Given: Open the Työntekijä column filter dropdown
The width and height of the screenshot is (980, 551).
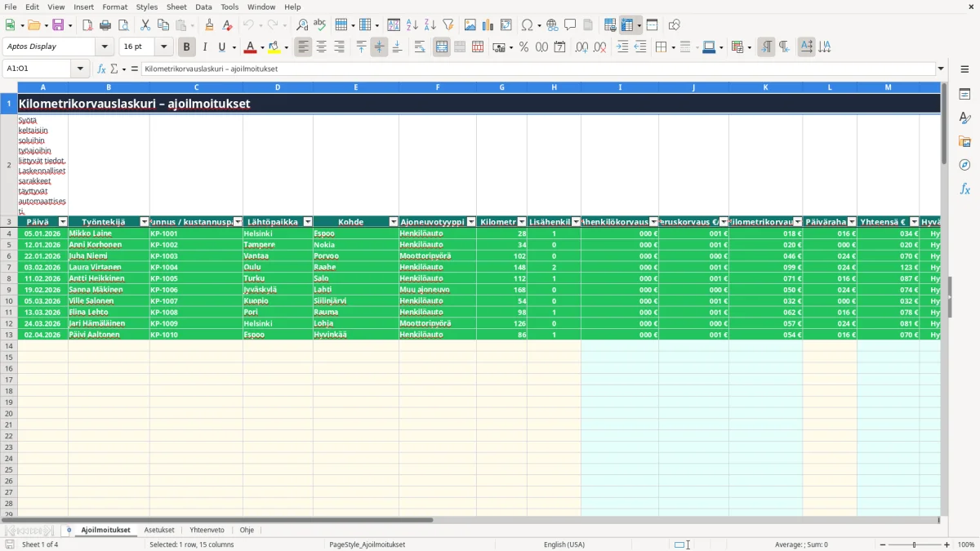Looking at the screenshot, I should (x=145, y=222).
